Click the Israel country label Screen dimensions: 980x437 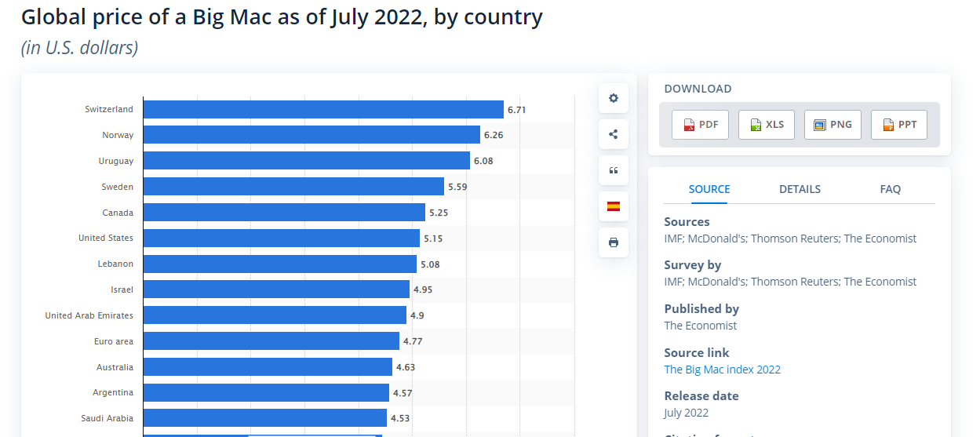coord(122,290)
